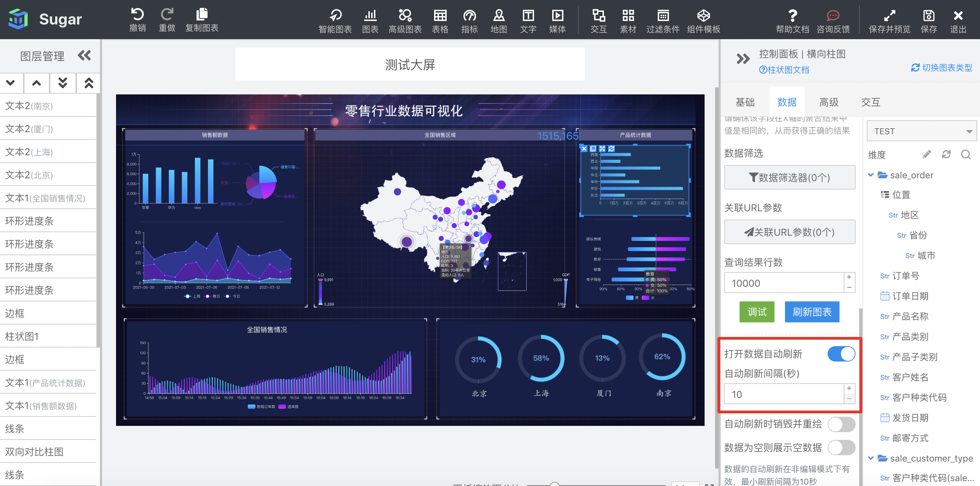Image resolution: width=980 pixels, height=486 pixels.
Task: Select 文本2(上海) layer
Action: coord(48,152)
